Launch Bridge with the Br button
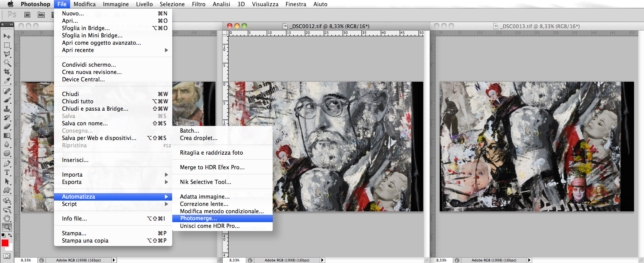644x263 pixels. (x=27, y=15)
